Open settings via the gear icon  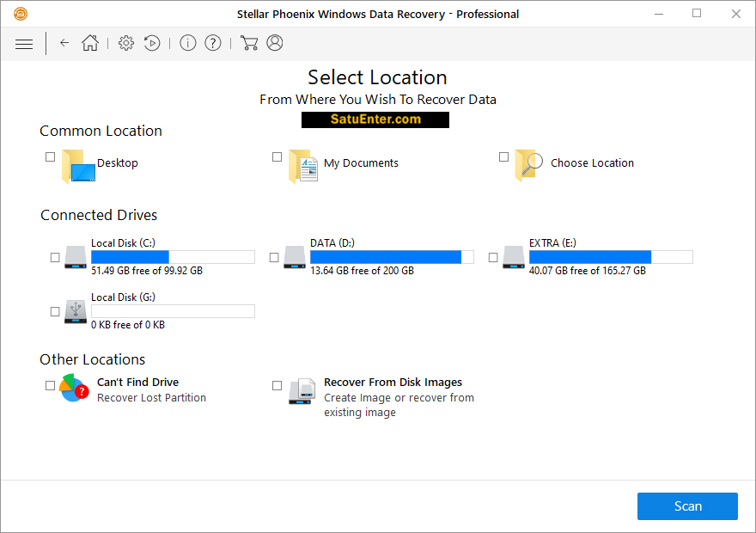(x=126, y=43)
